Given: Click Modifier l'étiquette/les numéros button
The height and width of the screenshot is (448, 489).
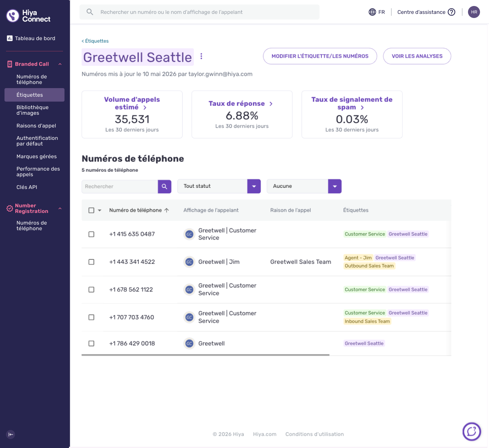Looking at the screenshot, I should pos(320,56).
